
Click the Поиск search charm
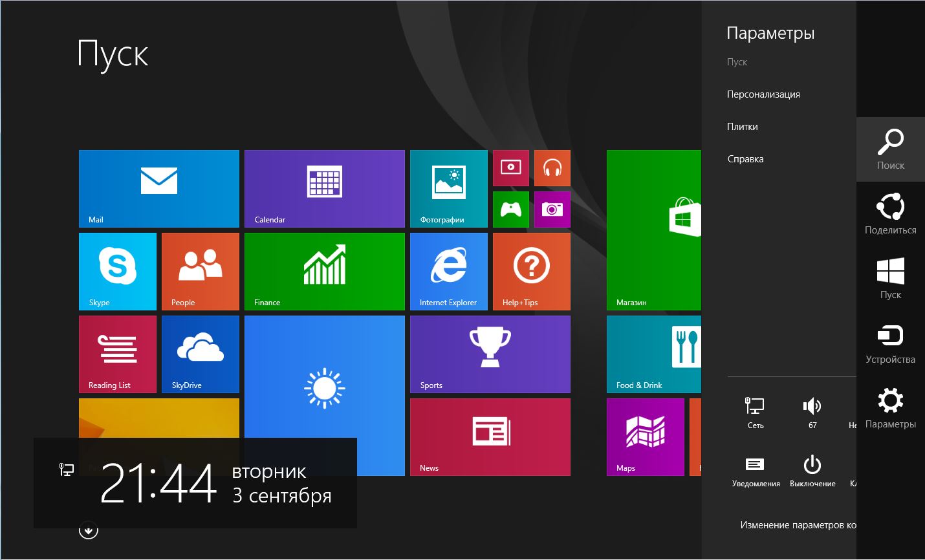tap(891, 149)
